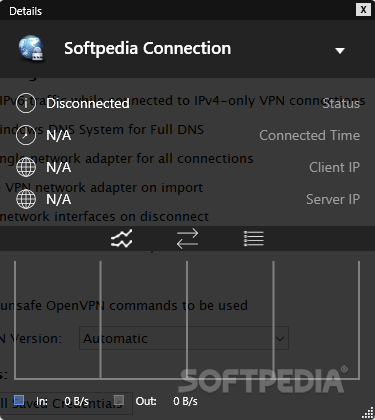Click the globe icon in the Server IP row

26,199
